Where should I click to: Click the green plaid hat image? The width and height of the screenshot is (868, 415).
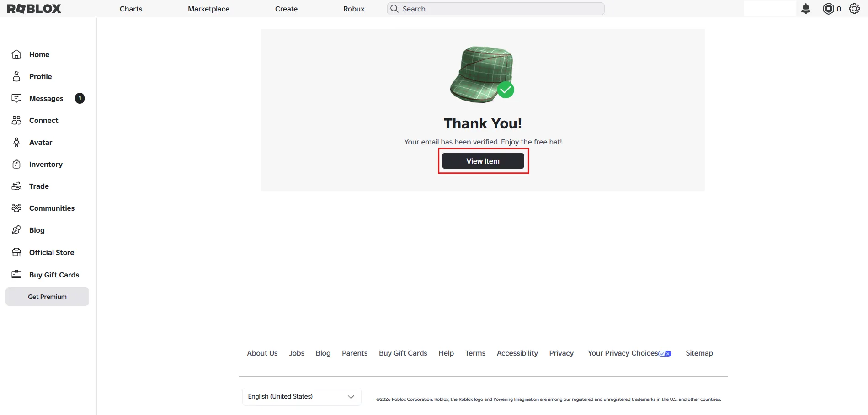coord(481,74)
